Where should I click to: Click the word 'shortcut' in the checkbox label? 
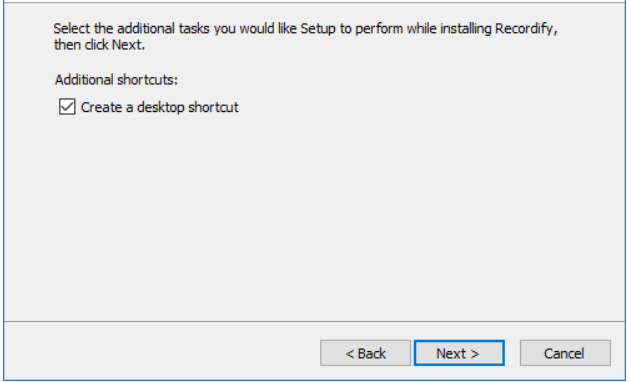(x=213, y=107)
